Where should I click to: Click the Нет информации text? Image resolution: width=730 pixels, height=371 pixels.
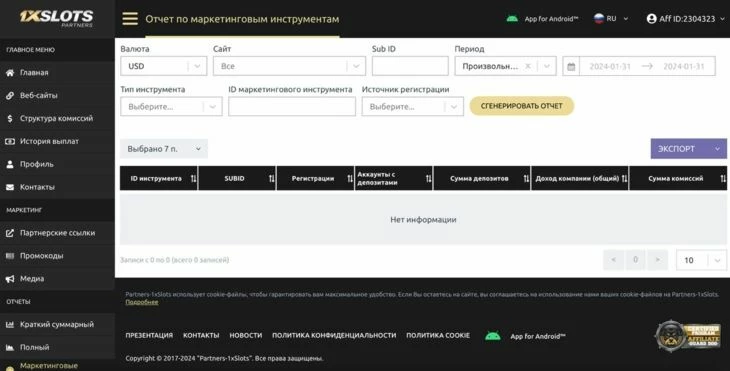pyautogui.click(x=423, y=220)
